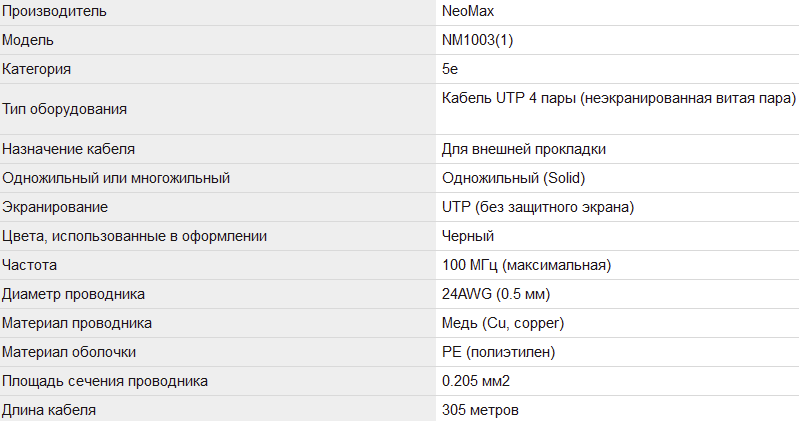Click the "Черный" color value
The width and height of the screenshot is (799, 421).
[x=468, y=236]
